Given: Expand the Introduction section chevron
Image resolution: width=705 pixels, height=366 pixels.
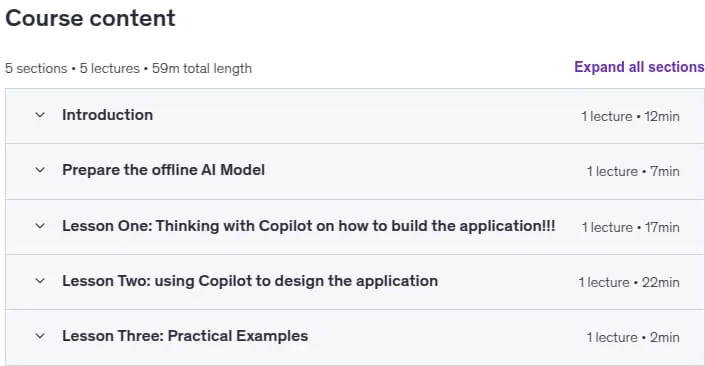Looking at the screenshot, I should [40, 115].
